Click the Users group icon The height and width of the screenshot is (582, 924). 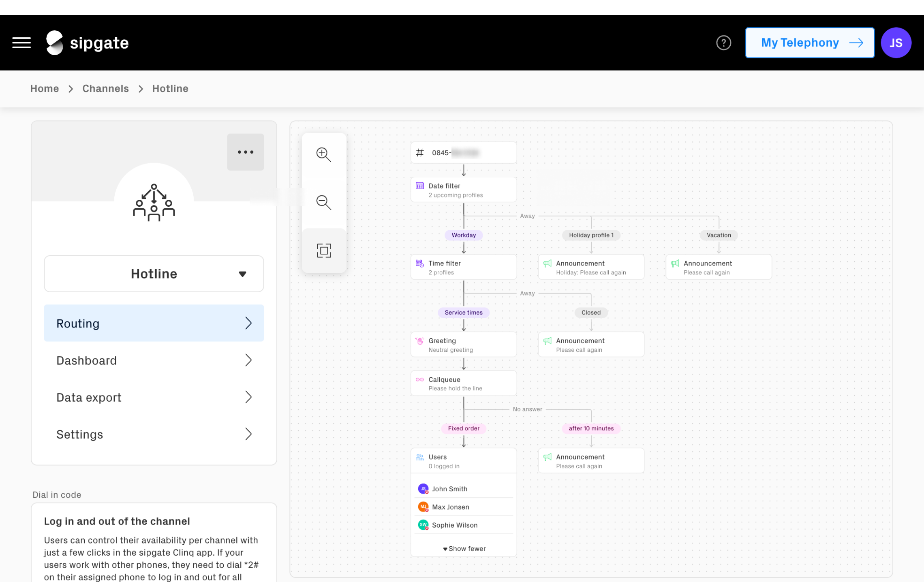(420, 457)
